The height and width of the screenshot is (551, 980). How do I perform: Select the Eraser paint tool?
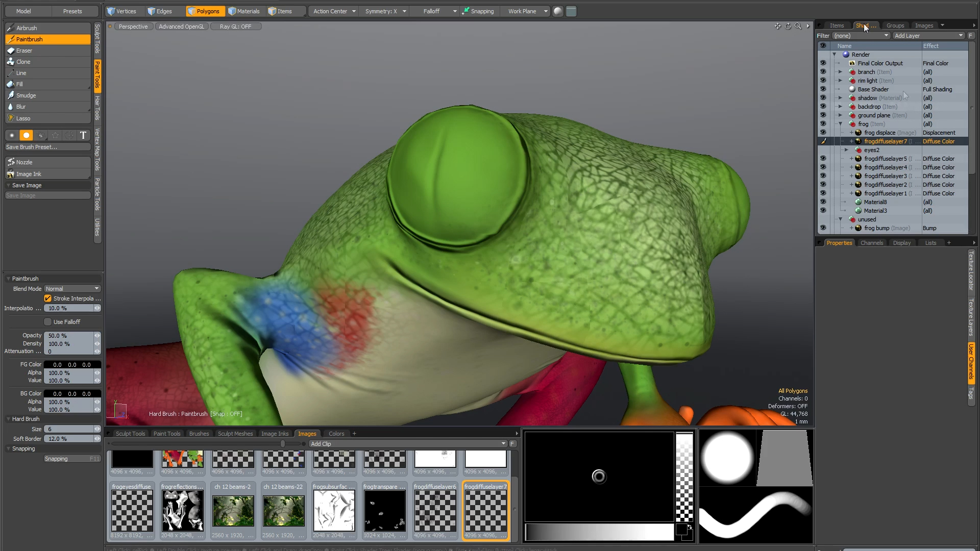click(24, 51)
